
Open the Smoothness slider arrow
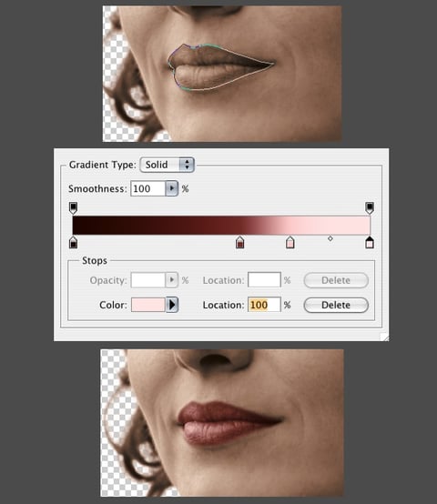click(172, 188)
